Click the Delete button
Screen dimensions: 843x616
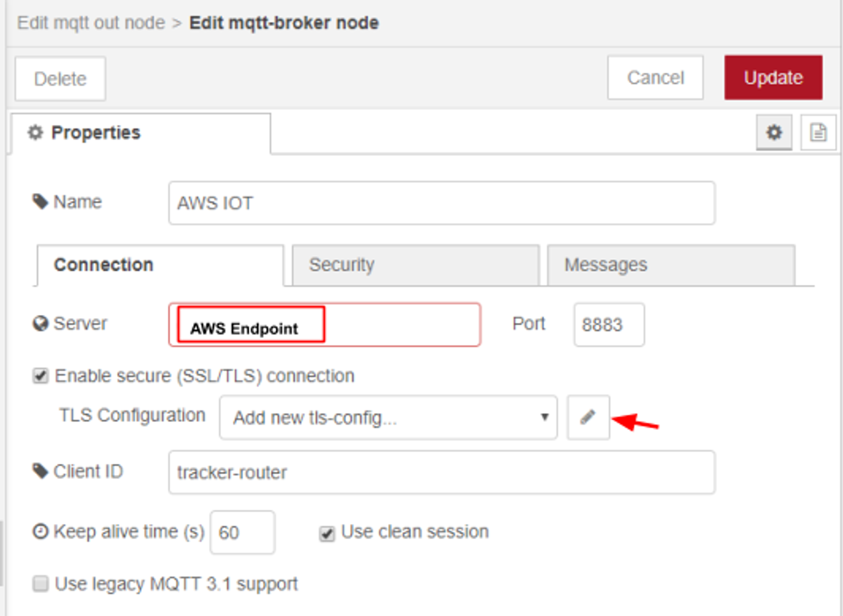coord(60,78)
